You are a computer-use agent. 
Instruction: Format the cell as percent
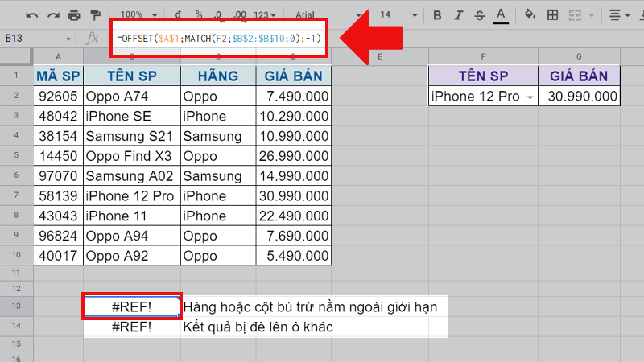tap(199, 14)
